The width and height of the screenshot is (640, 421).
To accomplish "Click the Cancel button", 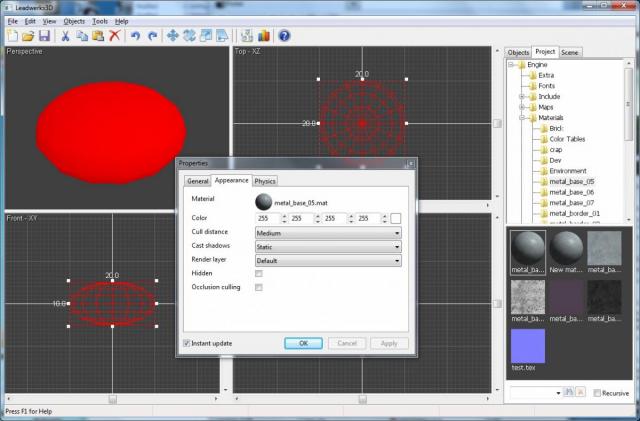I will coord(346,343).
